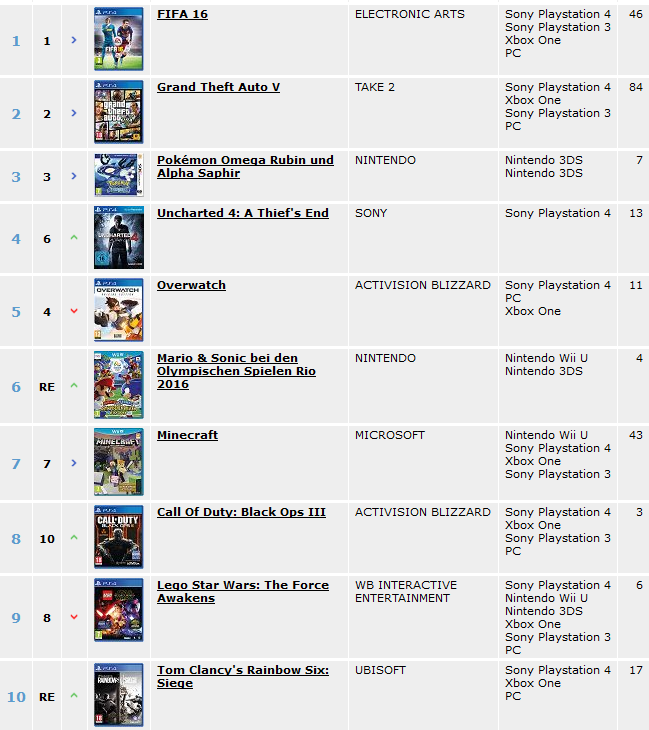Image resolution: width=649 pixels, height=730 pixels.
Task: Click the Rainbow Six Siege cover thumbnail
Action: tap(119, 695)
